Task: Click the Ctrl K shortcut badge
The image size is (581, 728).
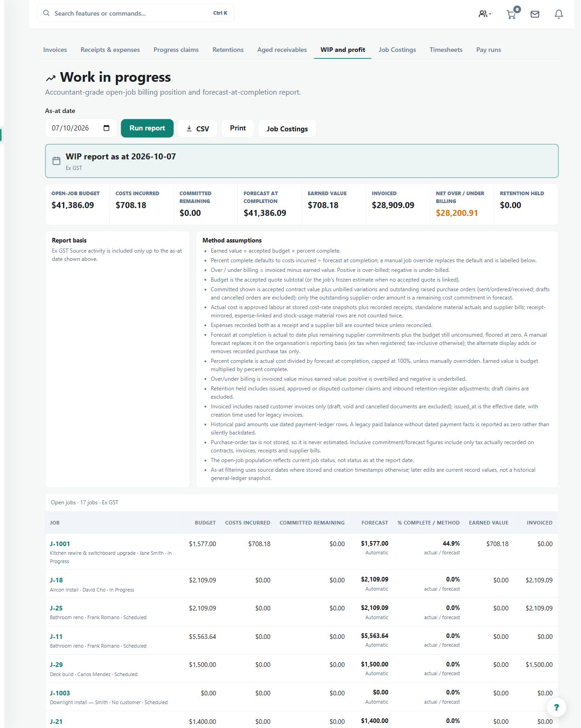Action: (220, 13)
